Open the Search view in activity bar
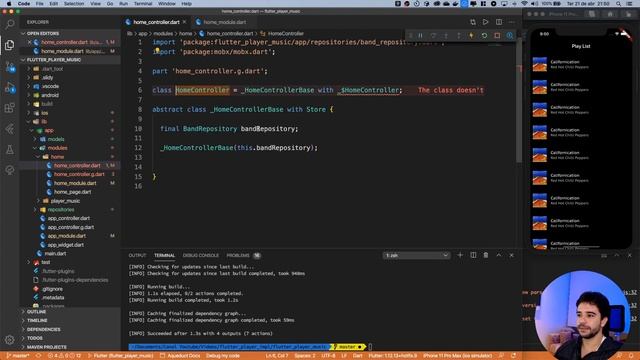The image size is (640, 360). click(x=9, y=24)
